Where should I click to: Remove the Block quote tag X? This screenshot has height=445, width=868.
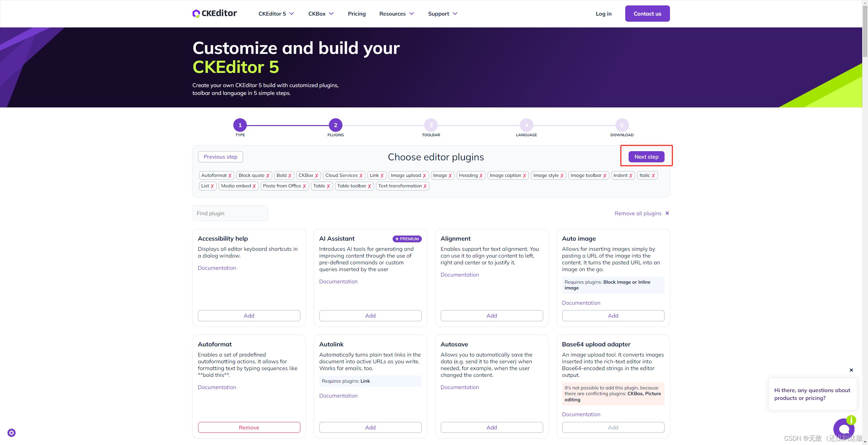coord(268,176)
